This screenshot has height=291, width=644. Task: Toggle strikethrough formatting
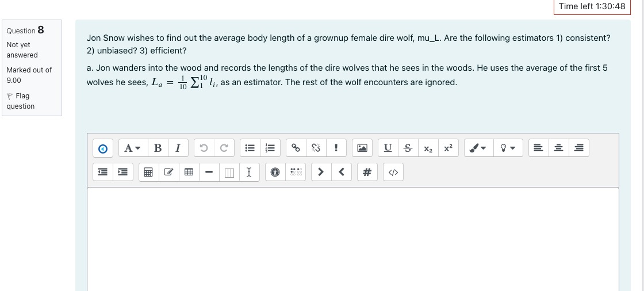408,148
